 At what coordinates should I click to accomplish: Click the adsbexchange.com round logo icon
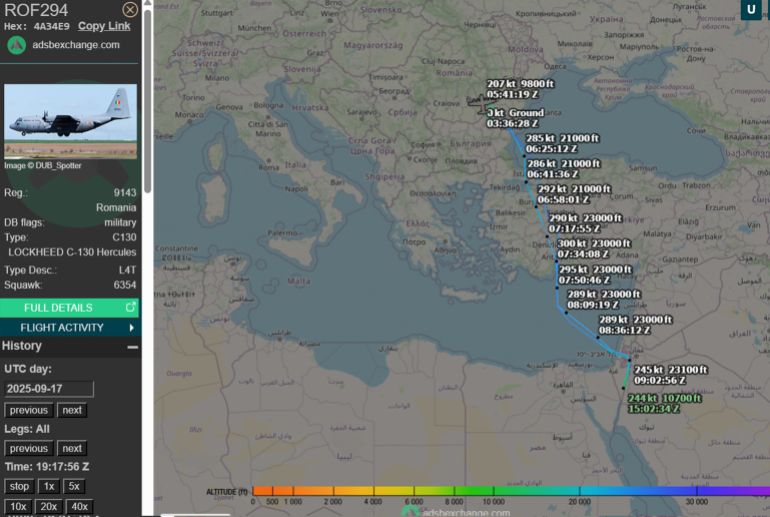click(x=16, y=45)
